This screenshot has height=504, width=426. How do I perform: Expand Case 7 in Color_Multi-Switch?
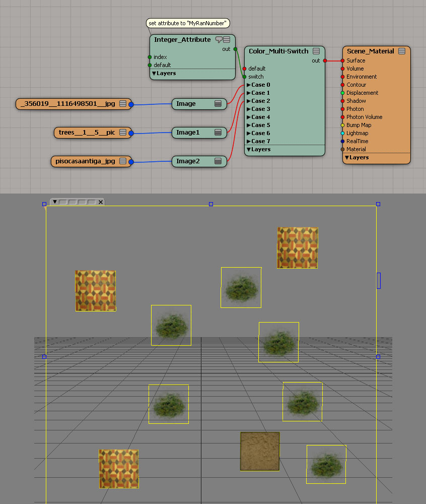coord(249,141)
